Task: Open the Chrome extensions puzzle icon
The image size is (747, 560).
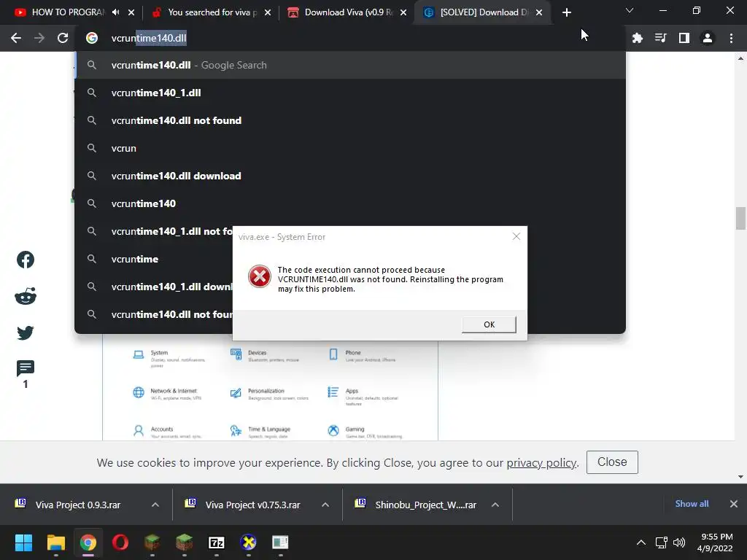Action: pos(637,38)
